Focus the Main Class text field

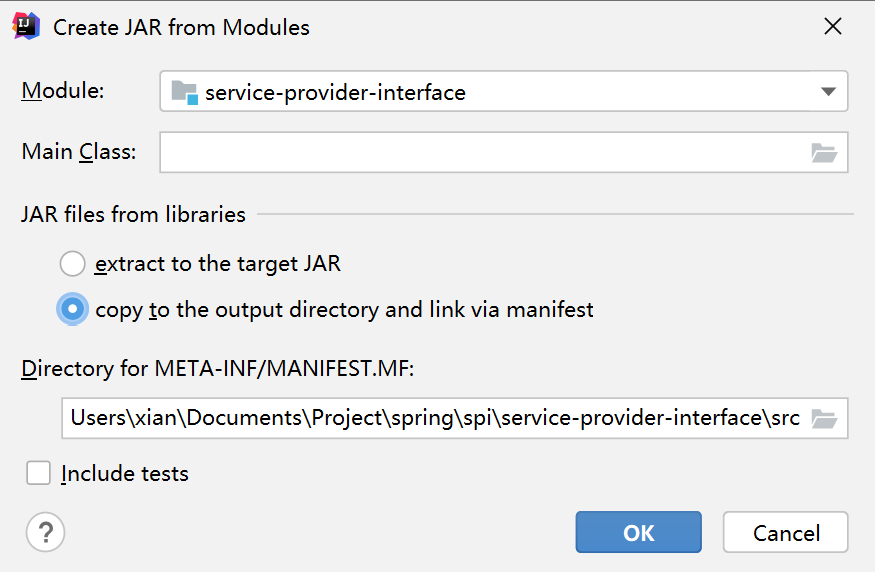(x=480, y=152)
